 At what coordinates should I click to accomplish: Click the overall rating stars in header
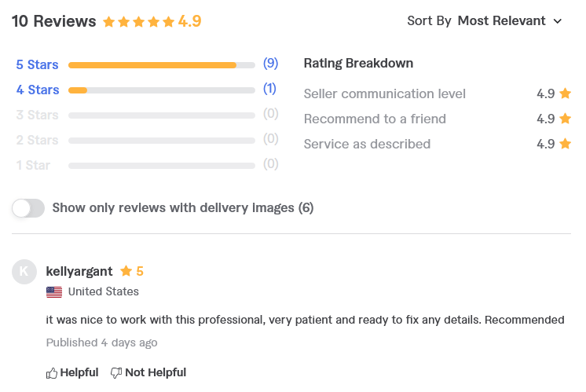(139, 22)
